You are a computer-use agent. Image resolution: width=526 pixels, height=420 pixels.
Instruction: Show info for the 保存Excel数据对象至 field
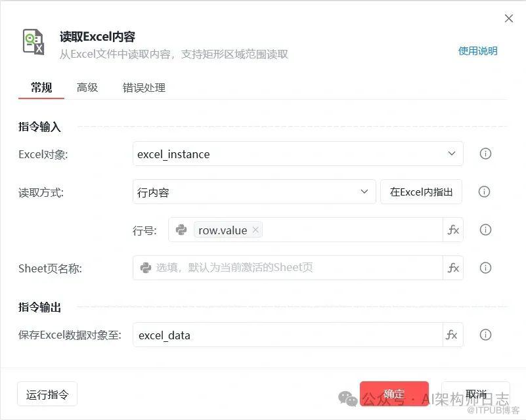point(485,335)
